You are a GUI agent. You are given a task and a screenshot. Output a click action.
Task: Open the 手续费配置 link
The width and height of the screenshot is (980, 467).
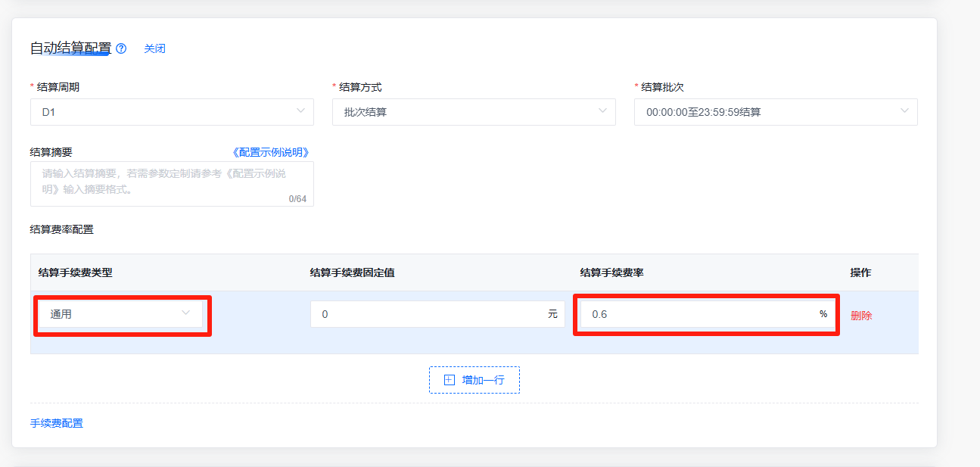click(57, 423)
